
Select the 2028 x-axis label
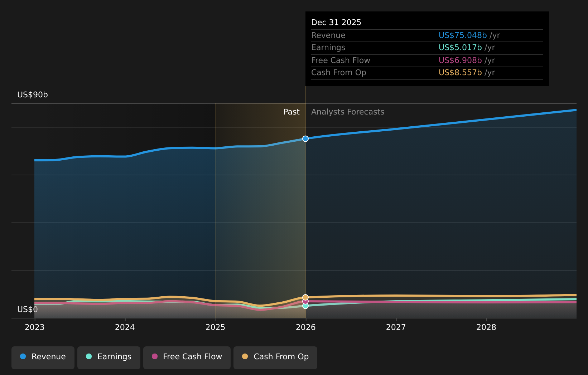[486, 327]
